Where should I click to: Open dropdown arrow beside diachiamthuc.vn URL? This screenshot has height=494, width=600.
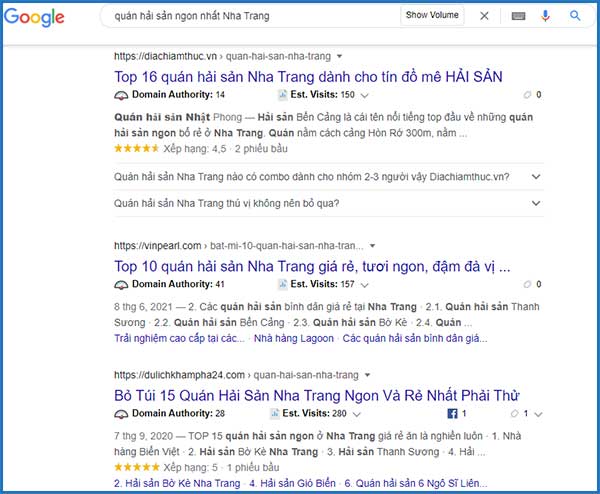(339, 56)
